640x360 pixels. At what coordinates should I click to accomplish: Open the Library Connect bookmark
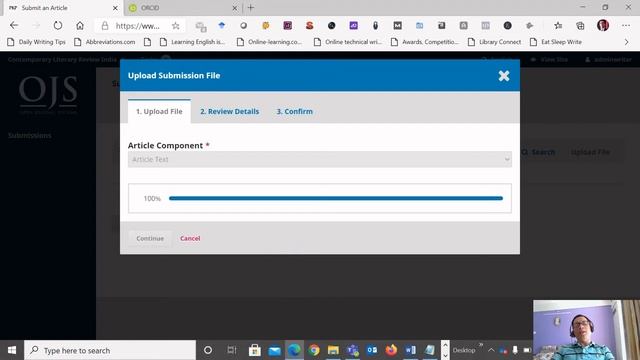[x=494, y=42]
